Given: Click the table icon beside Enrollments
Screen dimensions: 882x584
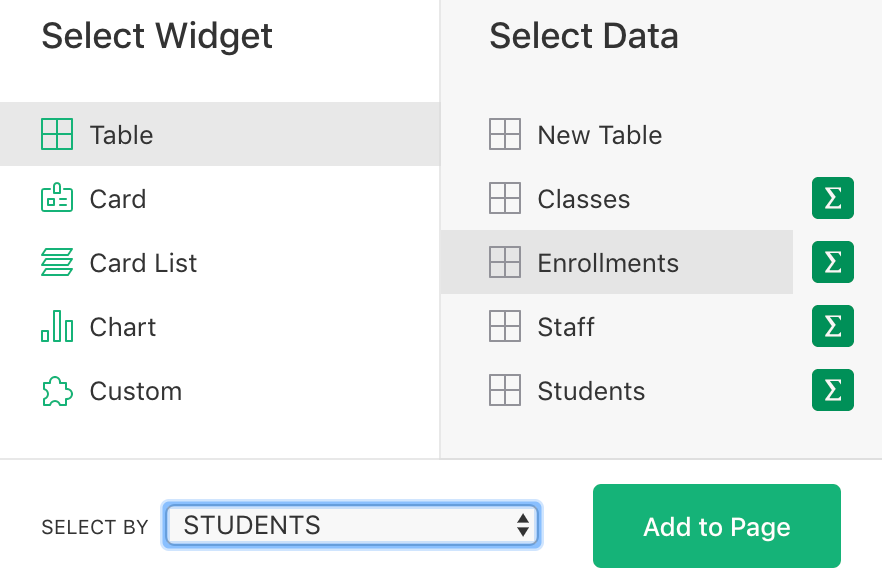Looking at the screenshot, I should pos(505,262).
